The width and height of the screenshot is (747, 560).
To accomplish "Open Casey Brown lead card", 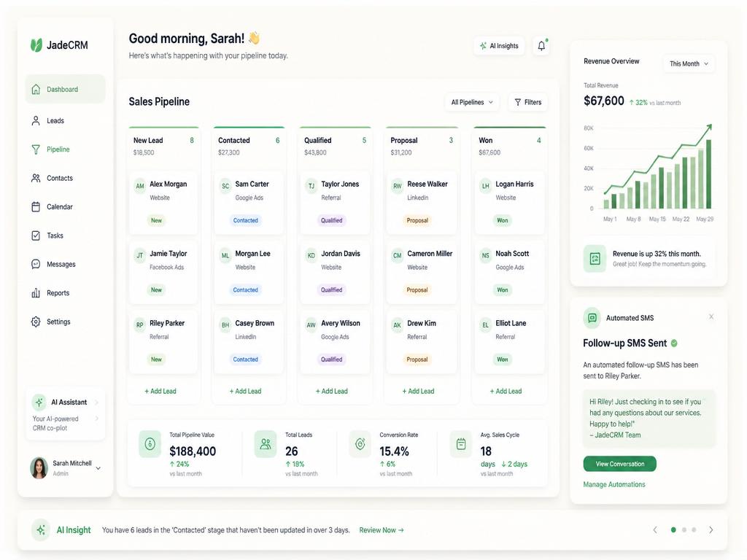I will coord(249,342).
